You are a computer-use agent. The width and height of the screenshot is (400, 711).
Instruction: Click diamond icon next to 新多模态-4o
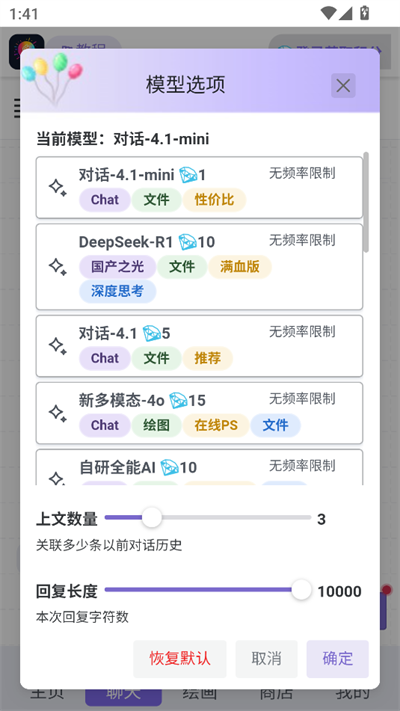pos(178,400)
